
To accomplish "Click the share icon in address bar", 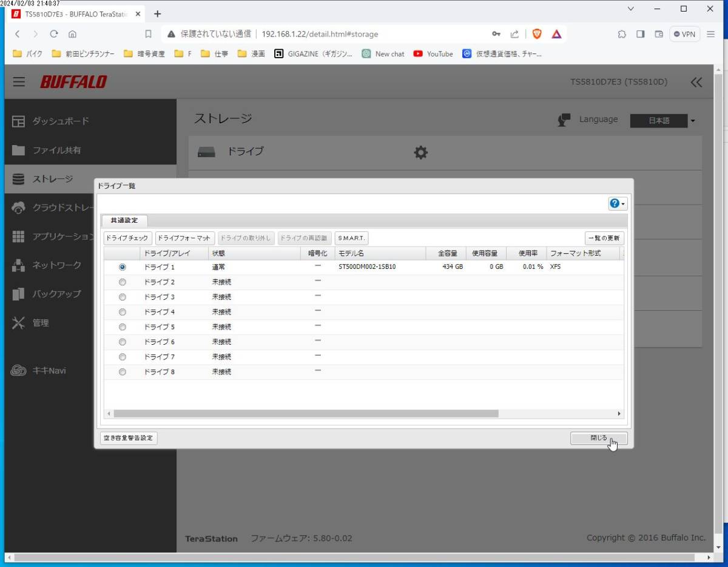I will 514,34.
